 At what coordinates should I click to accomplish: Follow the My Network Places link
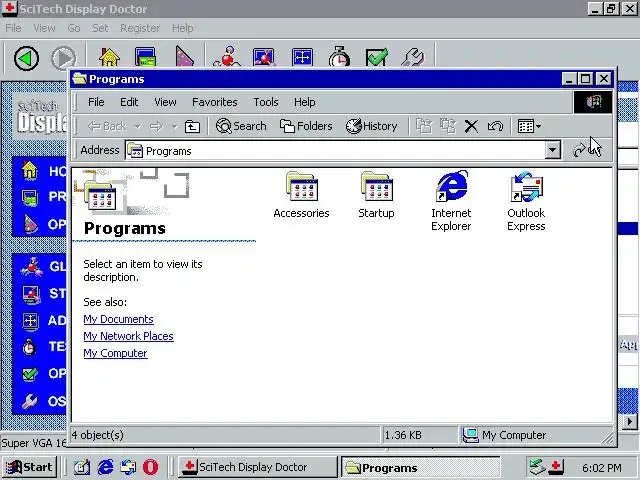pyautogui.click(x=129, y=336)
